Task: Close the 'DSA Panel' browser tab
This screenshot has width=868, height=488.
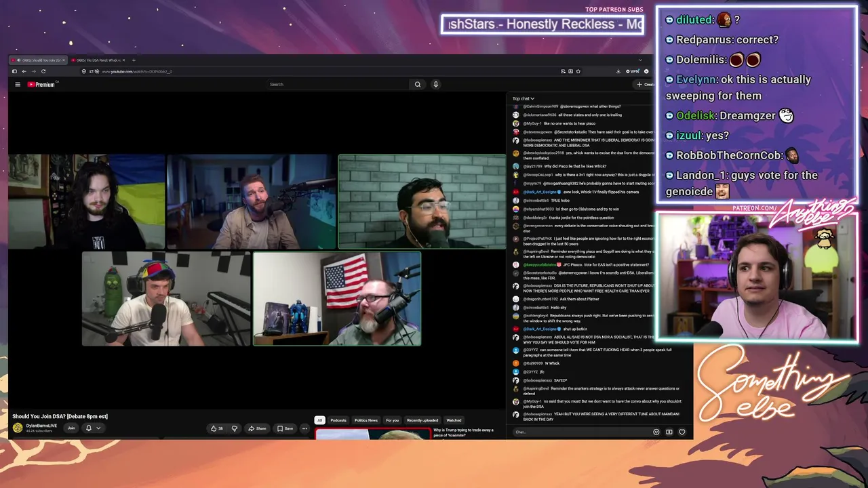Action: coord(124,60)
